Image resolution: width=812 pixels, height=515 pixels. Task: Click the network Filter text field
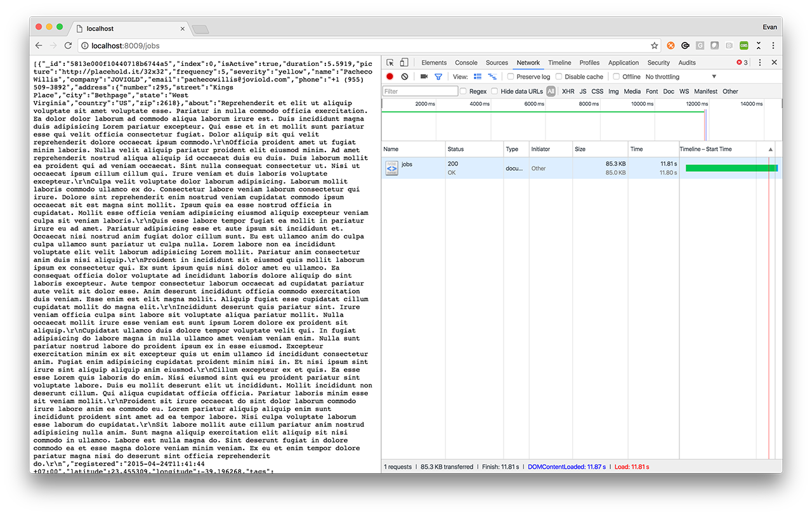420,91
